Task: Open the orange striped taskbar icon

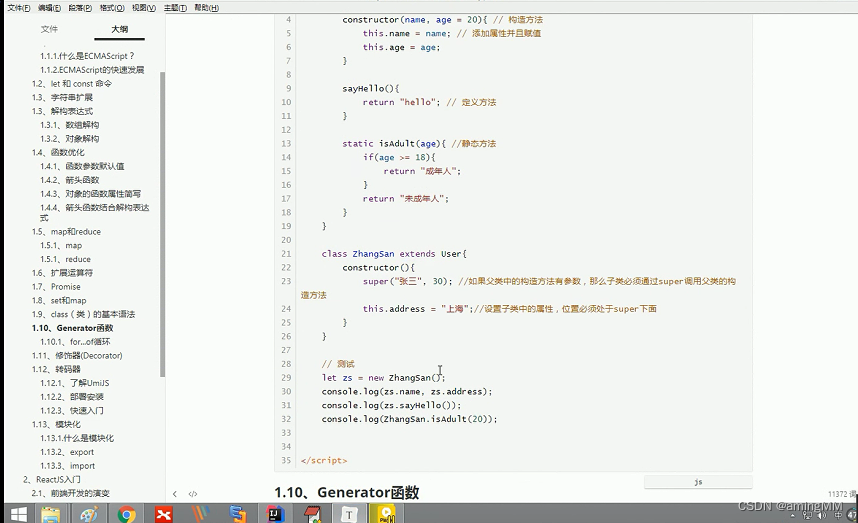Action: pos(201,514)
